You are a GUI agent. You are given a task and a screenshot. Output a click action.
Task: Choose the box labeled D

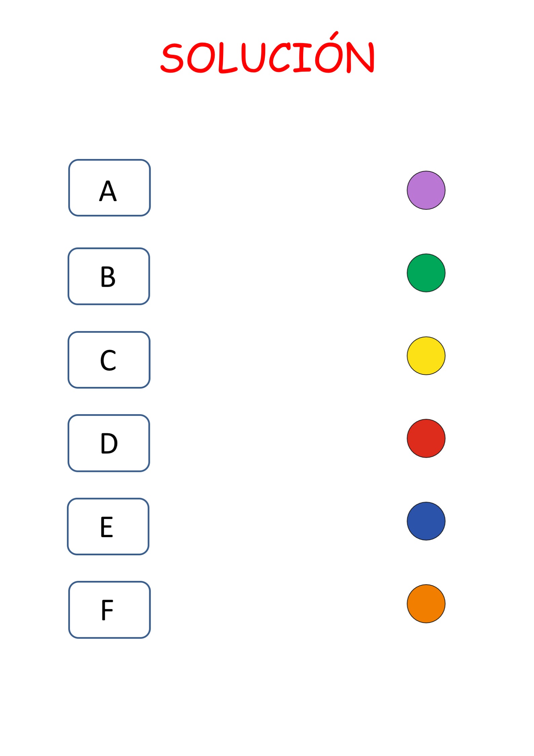(x=109, y=443)
